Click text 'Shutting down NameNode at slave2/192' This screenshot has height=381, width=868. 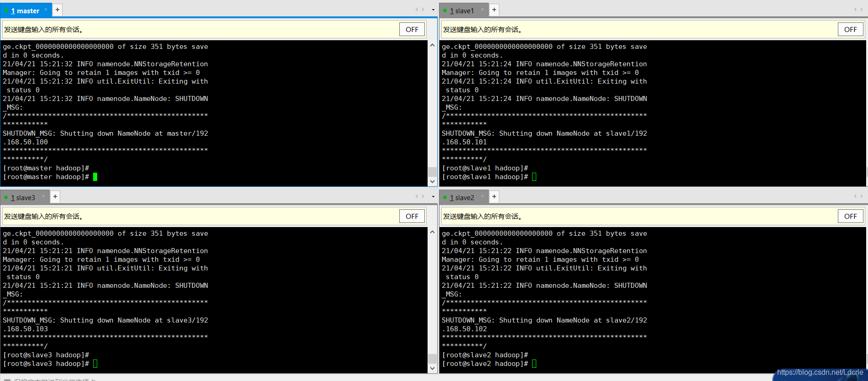click(x=573, y=320)
